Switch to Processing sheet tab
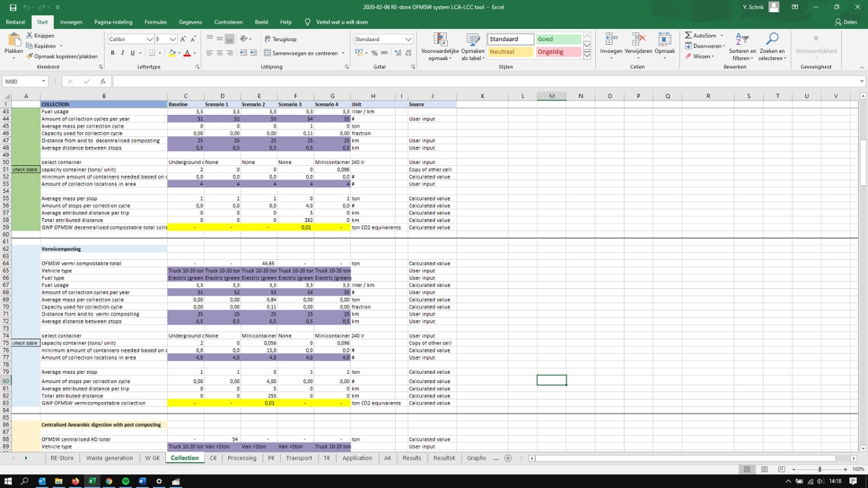This screenshot has width=868, height=488. coord(242,458)
